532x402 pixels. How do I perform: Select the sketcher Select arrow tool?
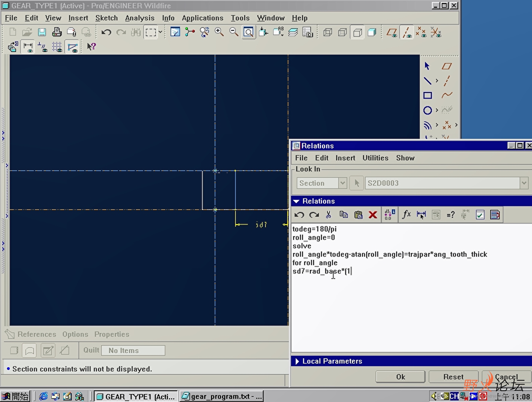pos(427,66)
